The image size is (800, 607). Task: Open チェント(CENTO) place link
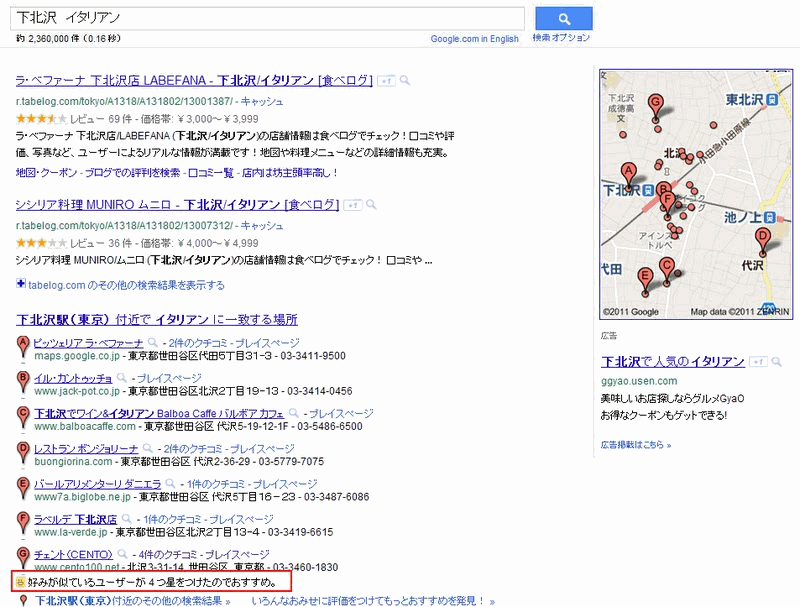click(73, 554)
